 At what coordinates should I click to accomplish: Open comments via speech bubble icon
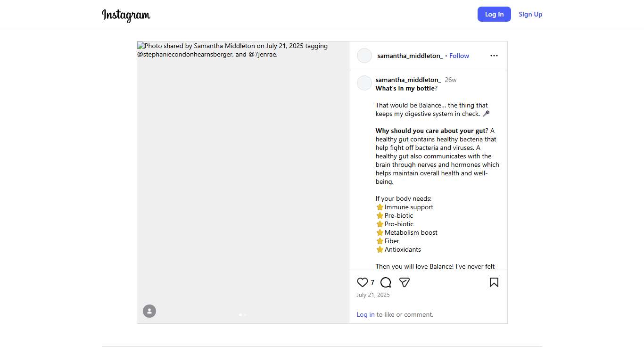coord(386,282)
